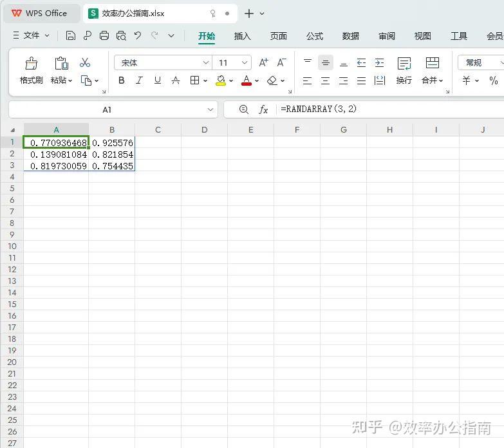Justify text alignment
Viewport: 504px width, 448px height.
(x=362, y=80)
